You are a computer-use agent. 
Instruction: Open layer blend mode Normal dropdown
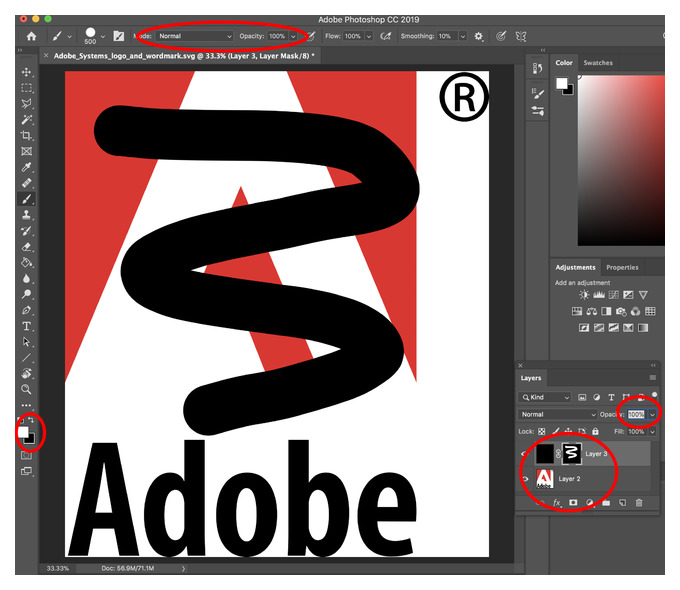(558, 415)
